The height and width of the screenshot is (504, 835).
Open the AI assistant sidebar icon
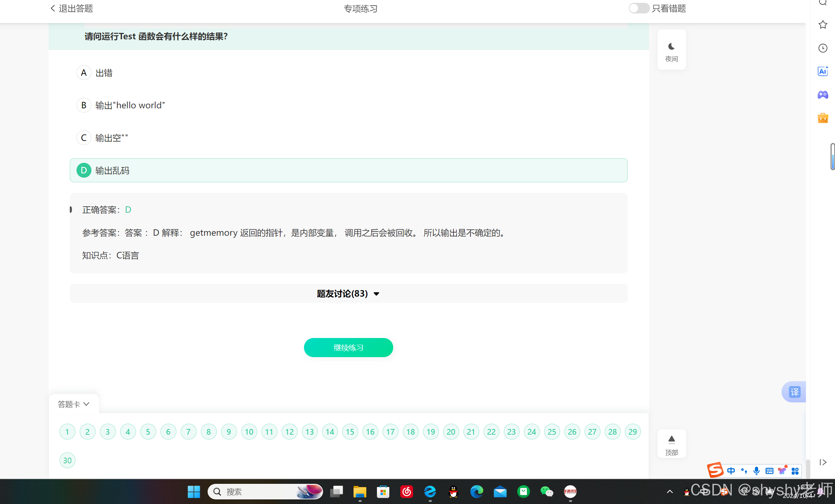[x=823, y=71]
